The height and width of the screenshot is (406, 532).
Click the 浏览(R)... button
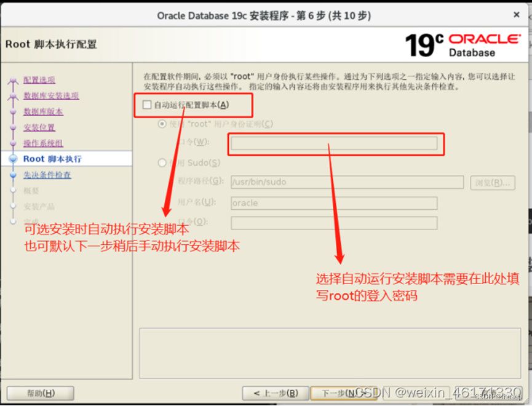pyautogui.click(x=493, y=183)
